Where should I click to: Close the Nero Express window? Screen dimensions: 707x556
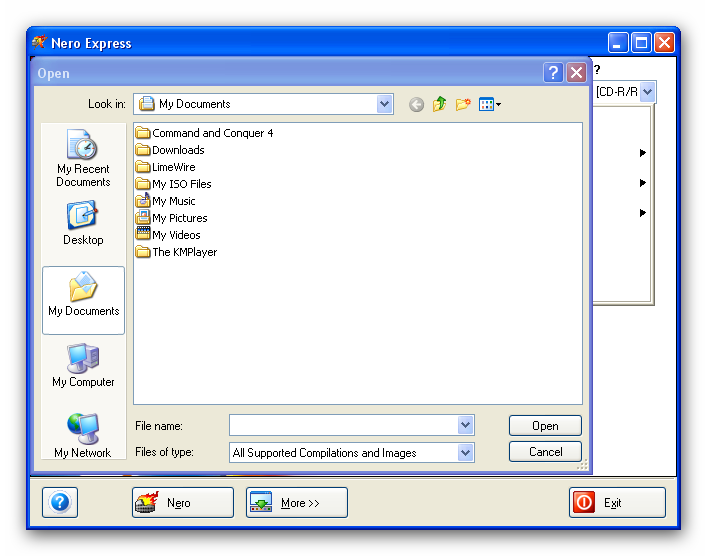click(x=664, y=43)
